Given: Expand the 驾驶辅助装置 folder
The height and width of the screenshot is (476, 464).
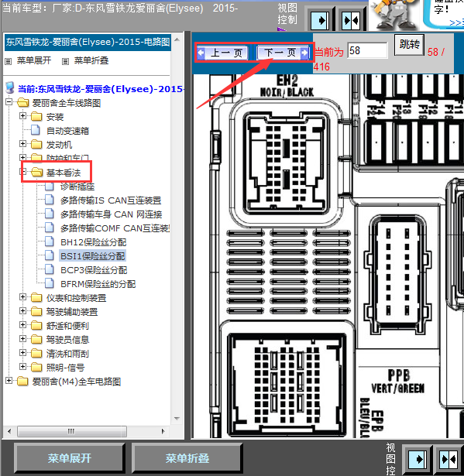Looking at the screenshot, I should pos(22,311).
